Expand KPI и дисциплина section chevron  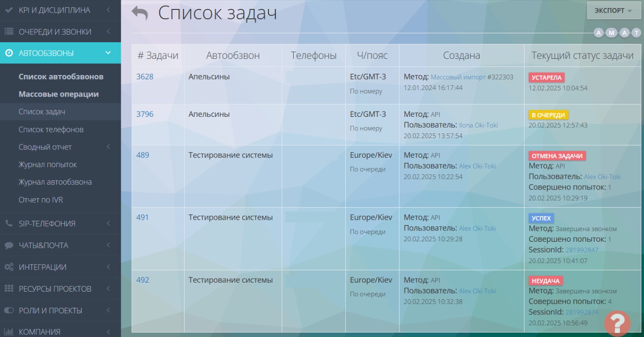point(109,10)
